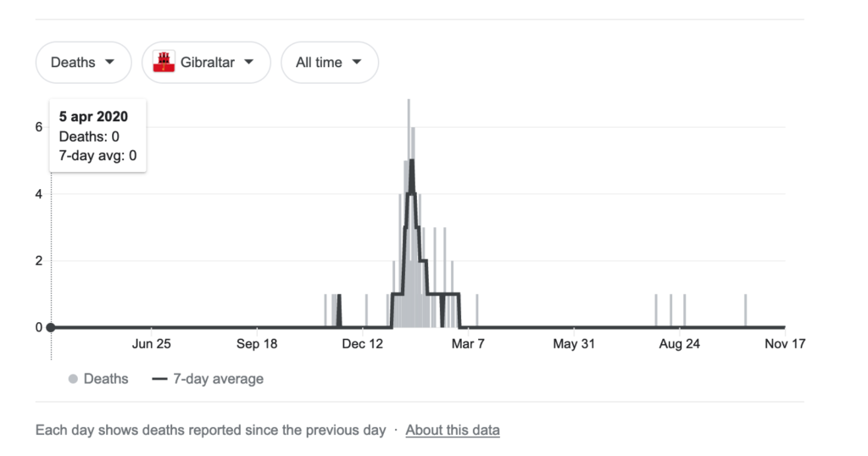Click the dark 7-day average legend line

(159, 379)
